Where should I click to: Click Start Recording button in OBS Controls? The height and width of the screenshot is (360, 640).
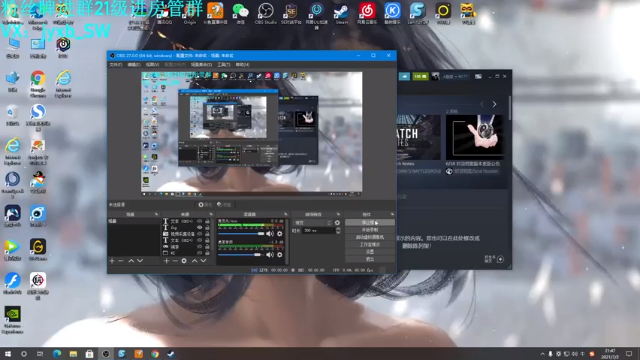pos(370,230)
